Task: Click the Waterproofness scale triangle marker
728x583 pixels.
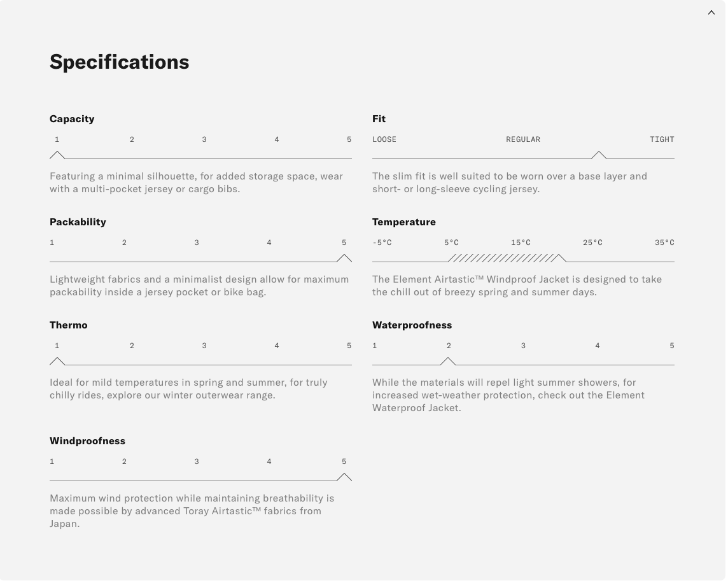Action: click(x=448, y=362)
